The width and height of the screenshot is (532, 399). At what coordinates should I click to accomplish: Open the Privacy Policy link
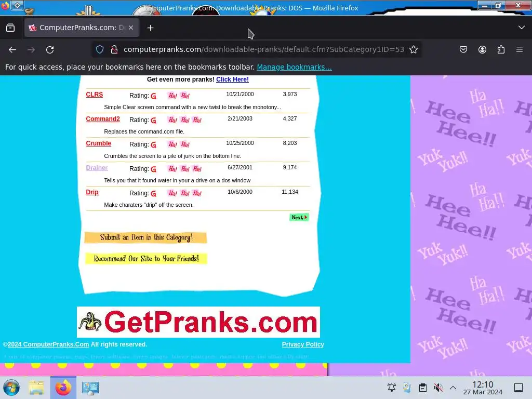[x=303, y=344]
